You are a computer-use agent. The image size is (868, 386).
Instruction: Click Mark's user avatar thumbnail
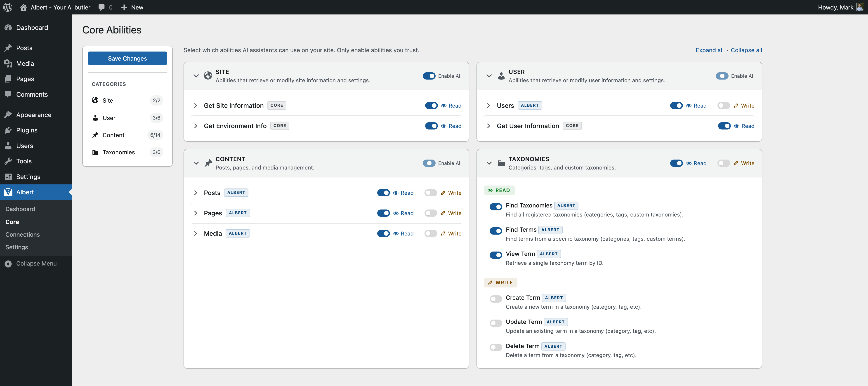[860, 7]
